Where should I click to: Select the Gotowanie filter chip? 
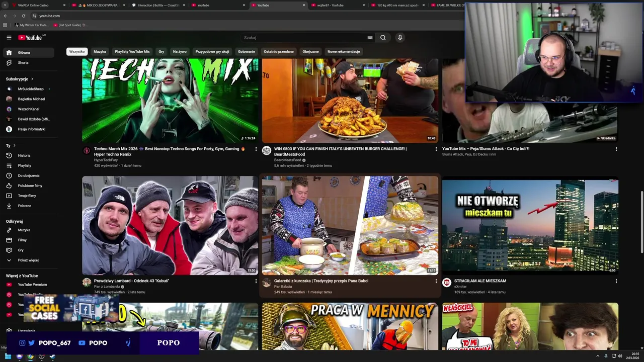[247, 51]
